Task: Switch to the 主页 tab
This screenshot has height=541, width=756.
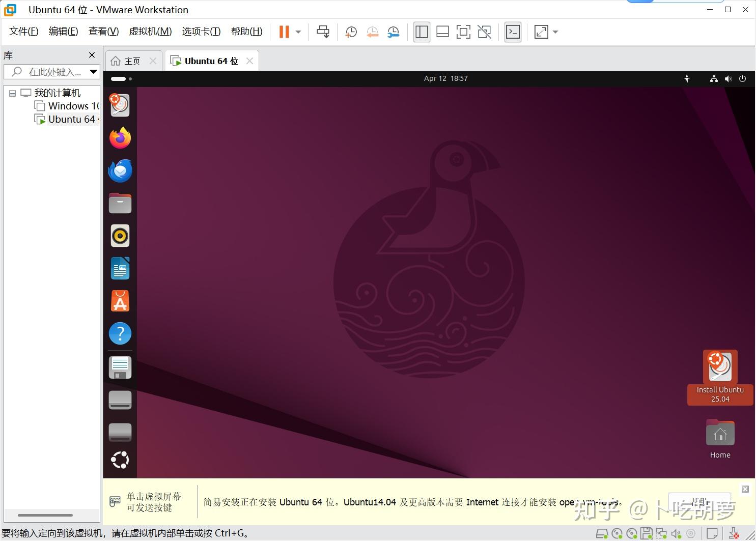Action: tap(131, 61)
